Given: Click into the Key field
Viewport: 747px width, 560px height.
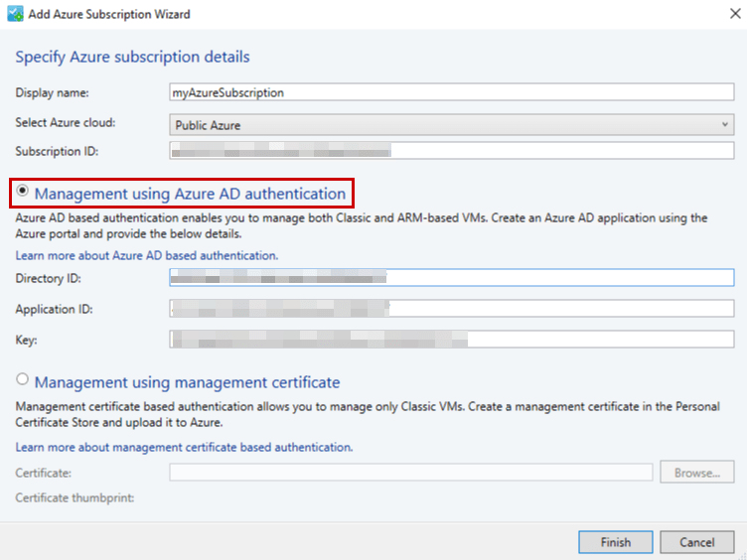Looking at the screenshot, I should [x=452, y=339].
